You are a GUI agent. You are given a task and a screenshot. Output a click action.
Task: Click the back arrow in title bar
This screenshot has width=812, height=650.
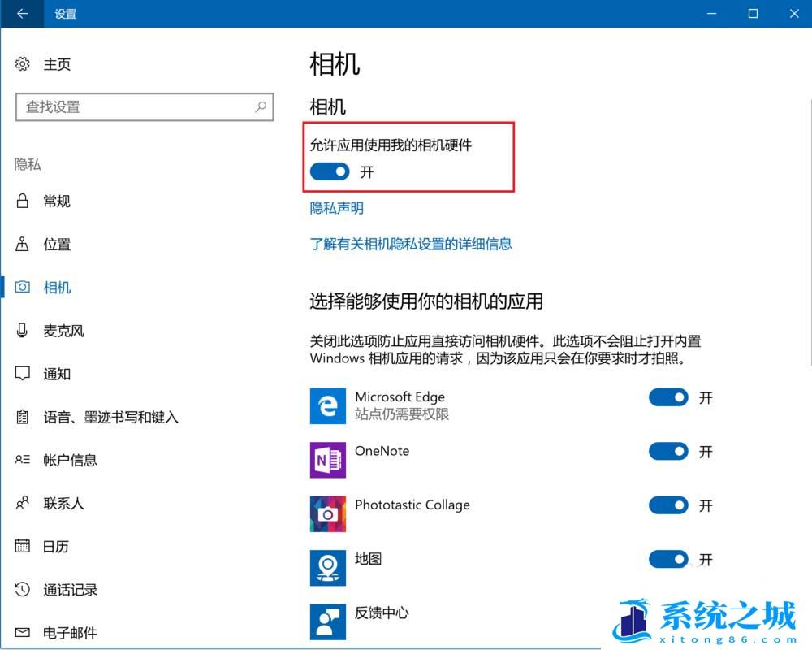22,14
